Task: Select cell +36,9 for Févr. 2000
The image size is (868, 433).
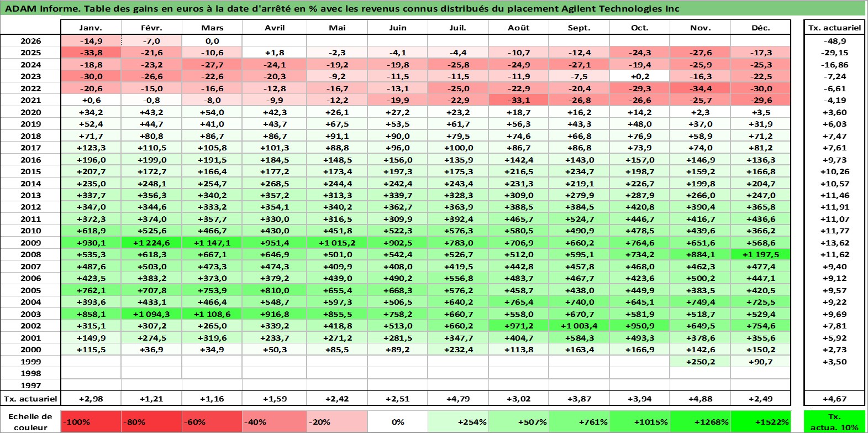Action: click(x=151, y=349)
